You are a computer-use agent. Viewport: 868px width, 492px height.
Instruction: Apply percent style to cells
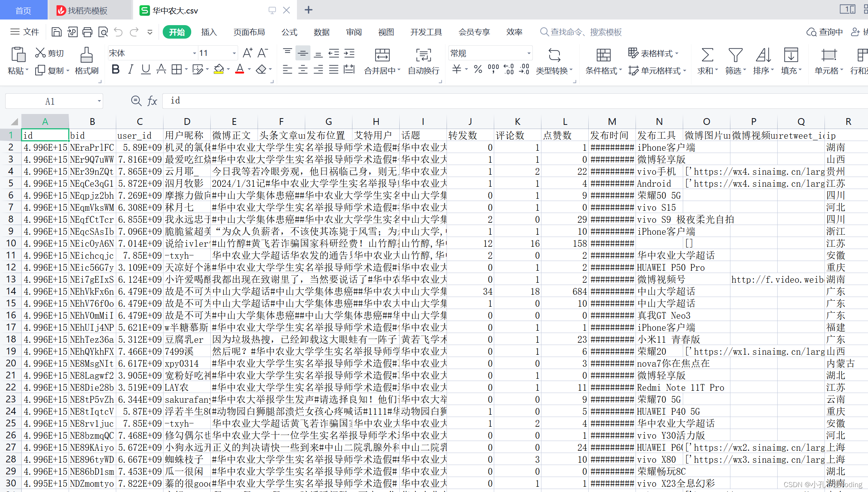[478, 69]
